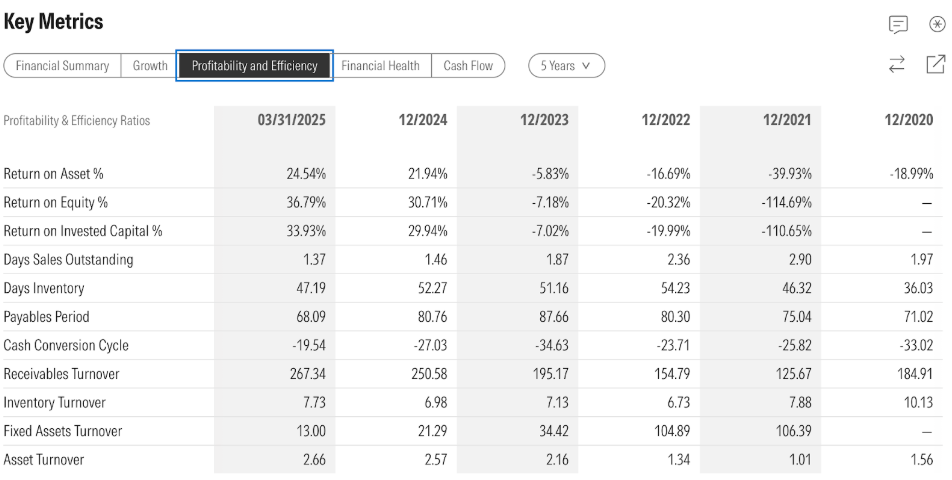952x480 pixels.
Task: Click the Asset Turnover row label
Action: [44, 460]
